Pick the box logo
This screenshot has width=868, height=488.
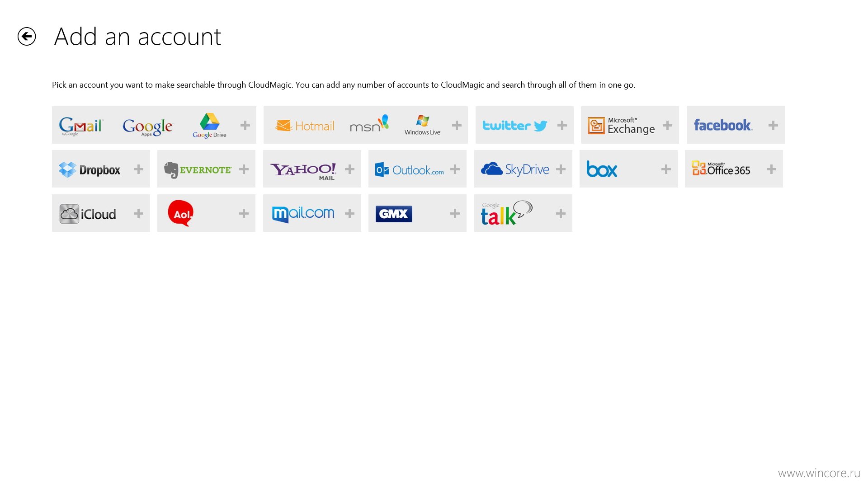click(602, 169)
